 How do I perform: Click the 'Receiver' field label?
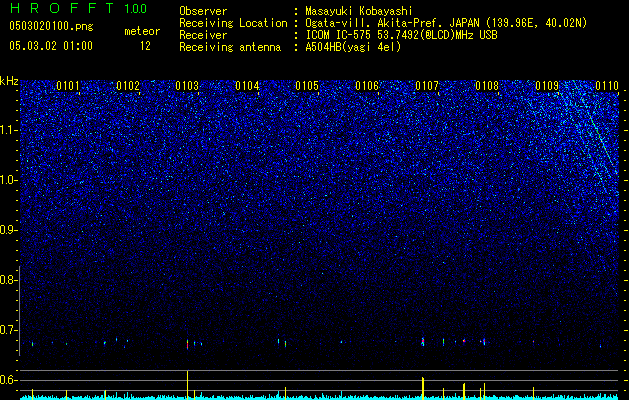tap(203, 35)
